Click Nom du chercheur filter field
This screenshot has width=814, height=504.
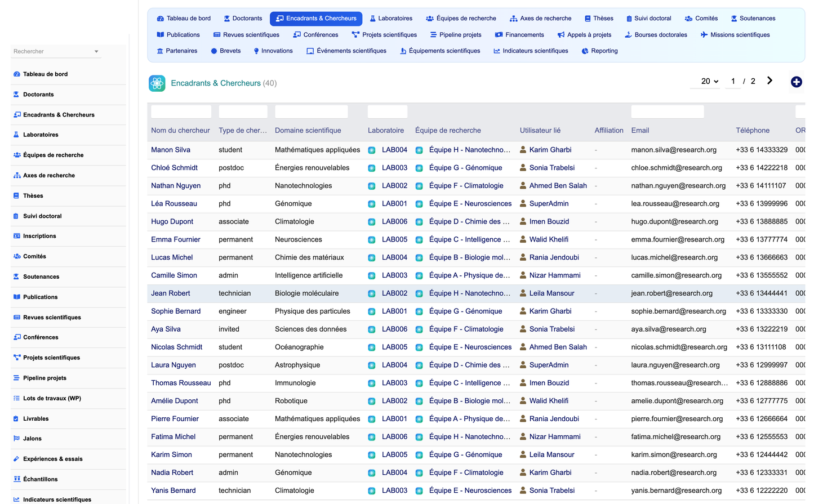181,111
